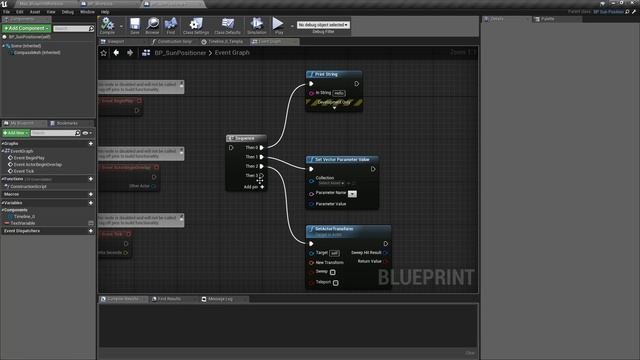Click the Sequence node input exec pin
The height and width of the screenshot is (360, 640).
tap(231, 148)
